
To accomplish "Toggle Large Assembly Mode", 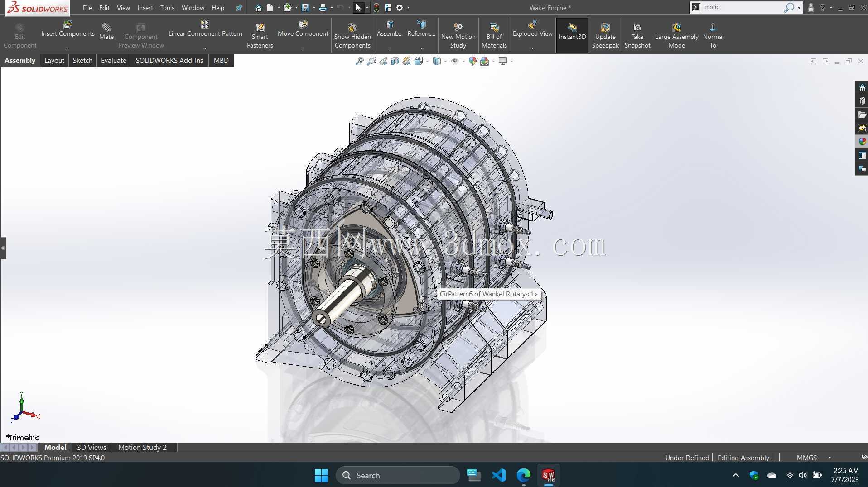I will point(676,36).
